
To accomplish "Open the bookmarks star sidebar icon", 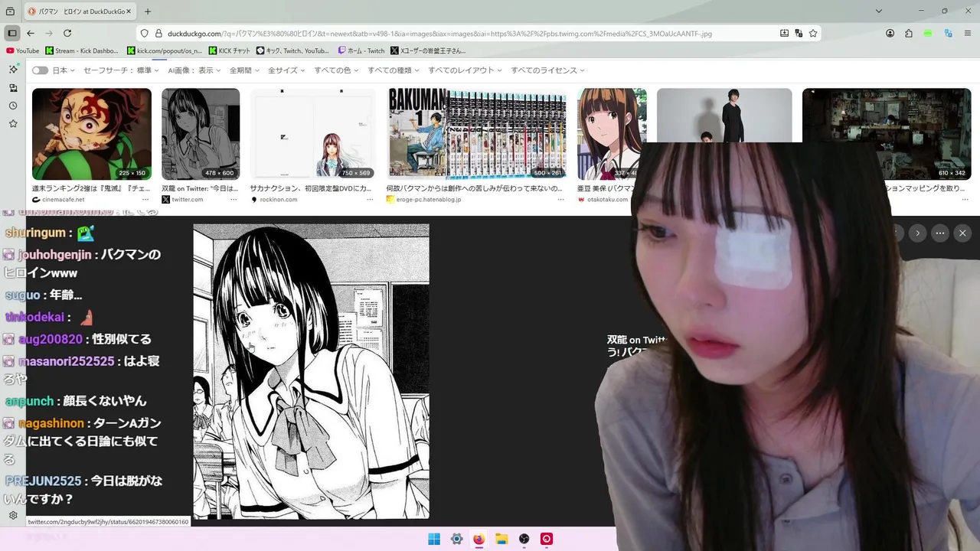I will (13, 123).
